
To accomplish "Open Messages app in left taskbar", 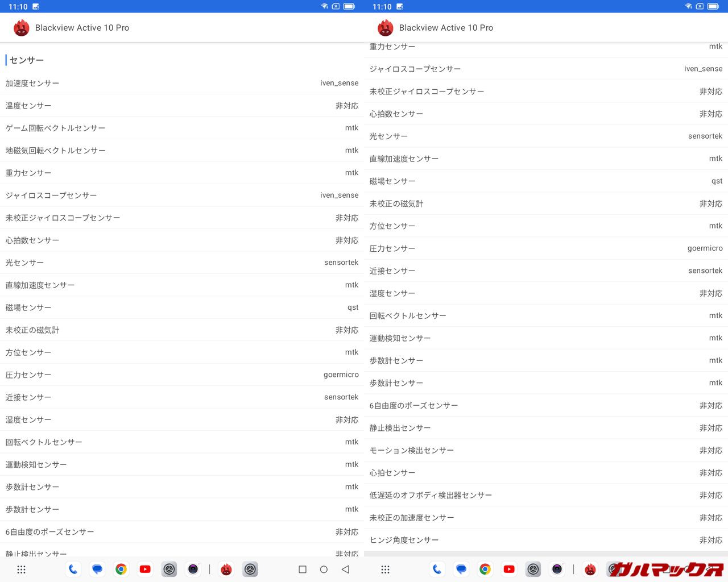I will coord(97,569).
